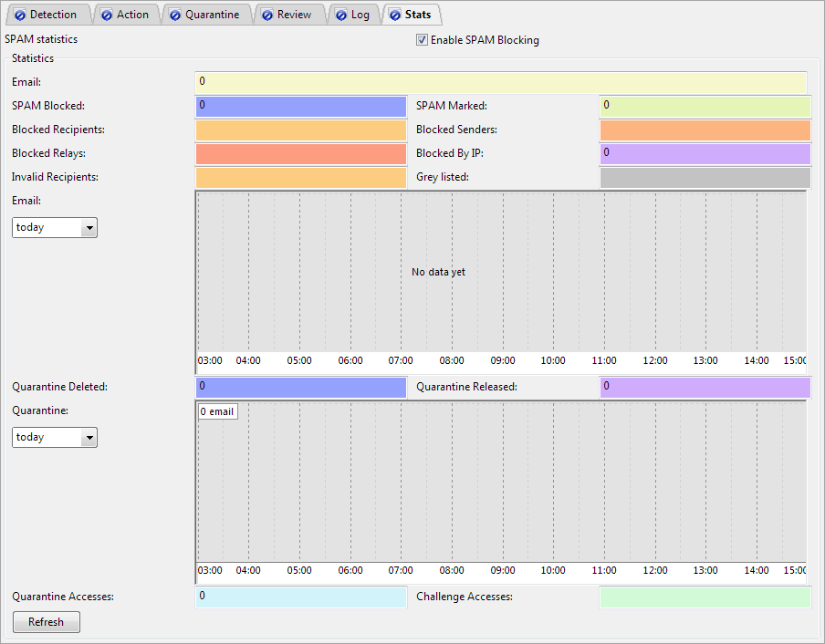This screenshot has height=644, width=825.
Task: Click the Review tab icon
Action: [x=266, y=15]
